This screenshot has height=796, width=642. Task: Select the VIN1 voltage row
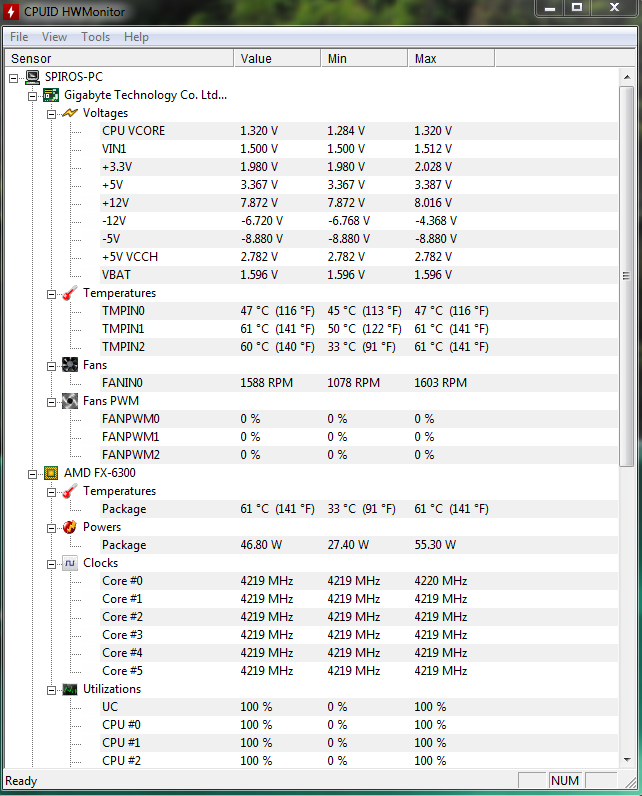[359, 149]
